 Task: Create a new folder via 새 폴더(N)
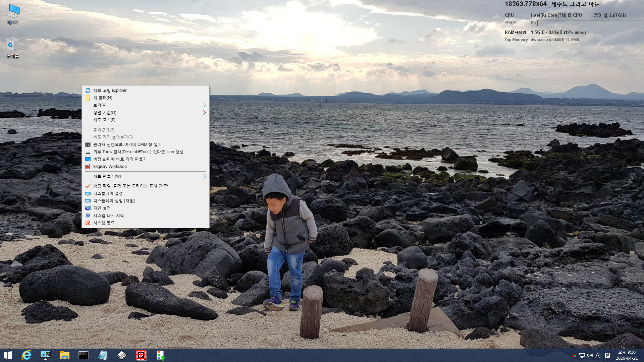(x=146, y=98)
